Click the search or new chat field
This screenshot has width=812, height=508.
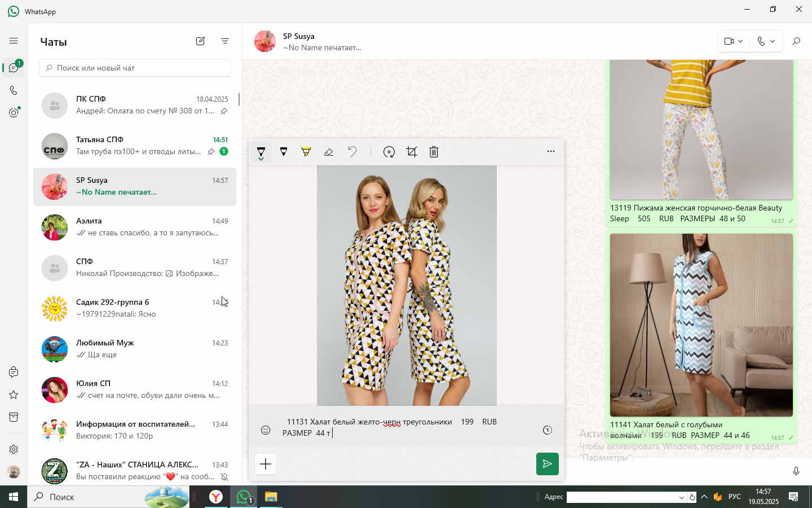click(135, 68)
